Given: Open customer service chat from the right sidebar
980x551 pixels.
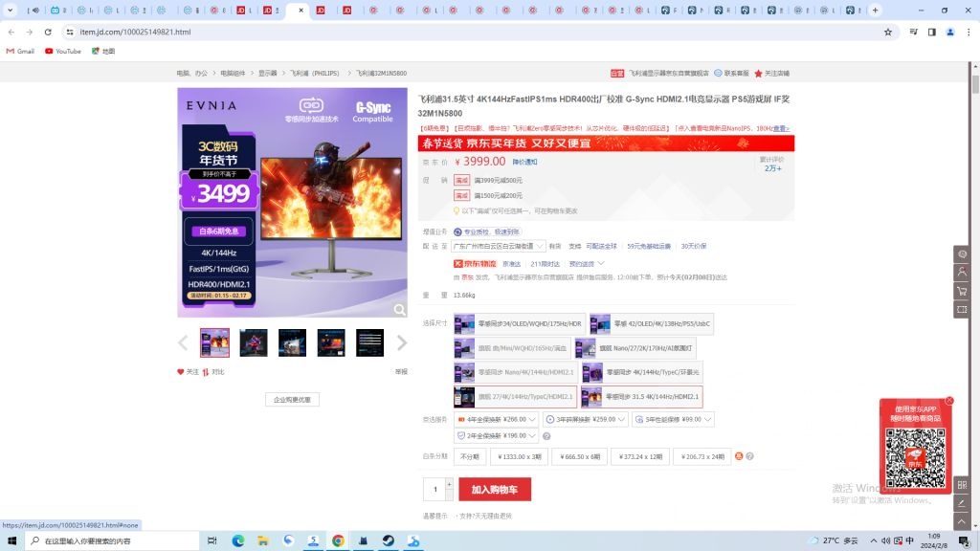Looking at the screenshot, I should tap(962, 253).
